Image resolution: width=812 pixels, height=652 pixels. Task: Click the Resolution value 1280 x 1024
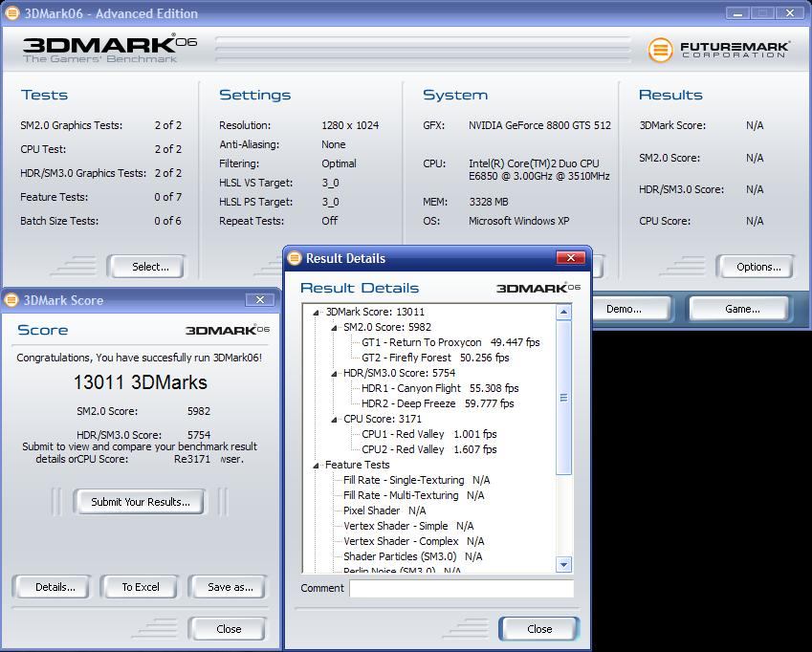pyautogui.click(x=350, y=125)
